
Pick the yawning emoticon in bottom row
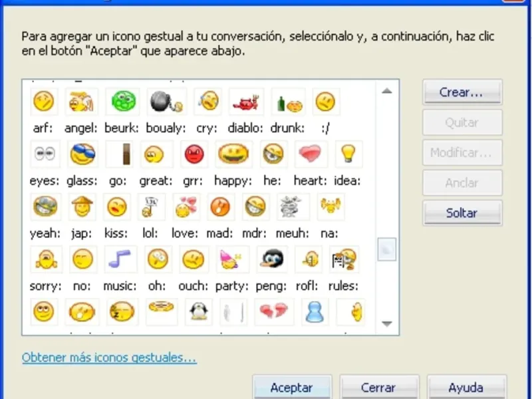82,312
